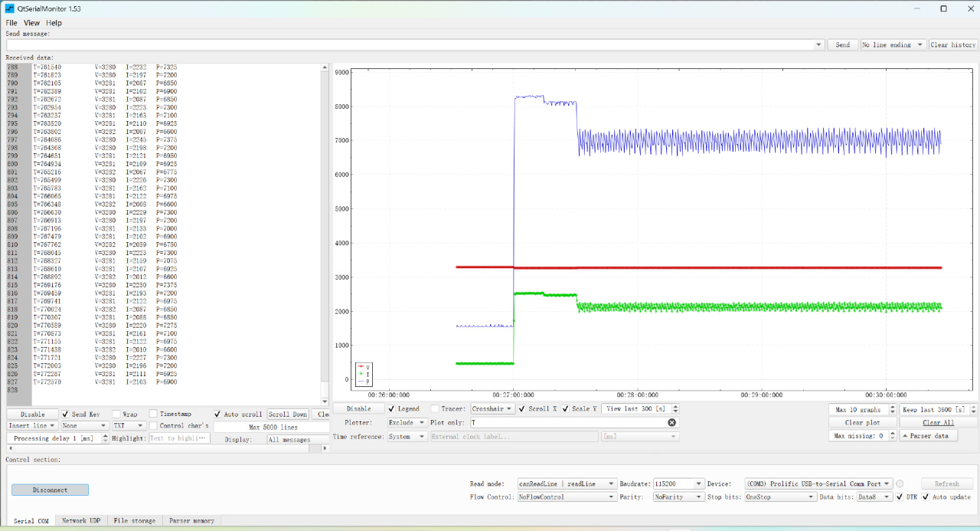The image size is (980, 531).
Task: Click the Clear plot button
Action: pos(864,422)
